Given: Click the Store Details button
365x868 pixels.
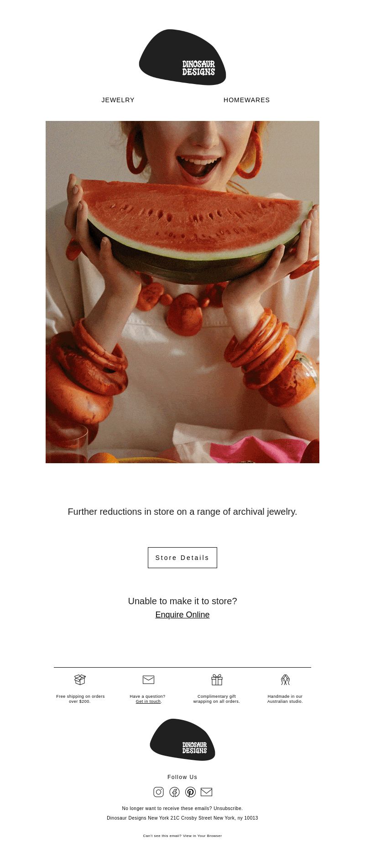Looking at the screenshot, I should pyautogui.click(x=182, y=558).
